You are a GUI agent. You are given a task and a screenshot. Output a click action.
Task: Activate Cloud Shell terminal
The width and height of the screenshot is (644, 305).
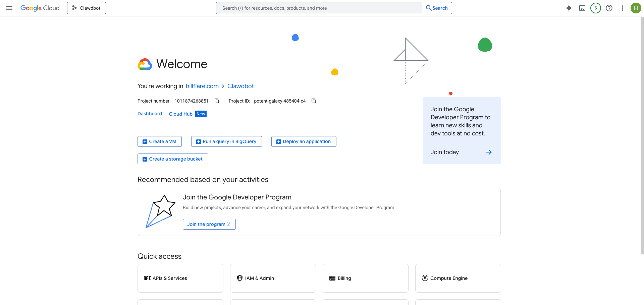coord(582,8)
